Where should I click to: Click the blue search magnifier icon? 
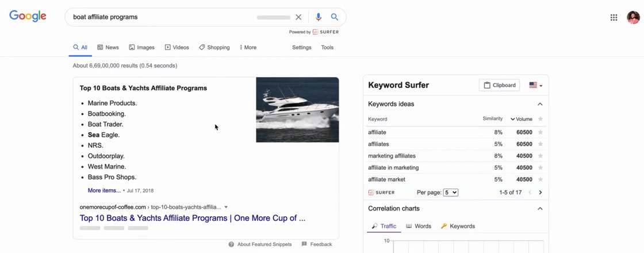pyautogui.click(x=334, y=17)
